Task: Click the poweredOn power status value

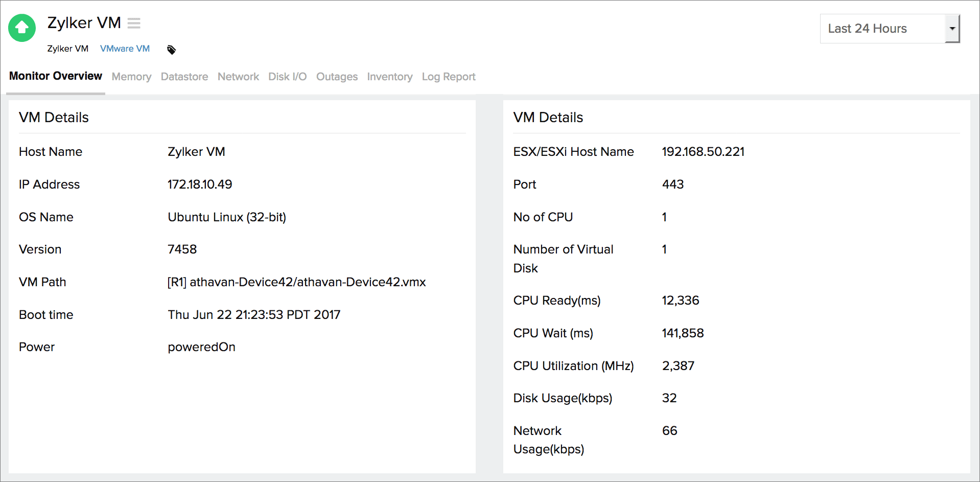Action: 201,347
